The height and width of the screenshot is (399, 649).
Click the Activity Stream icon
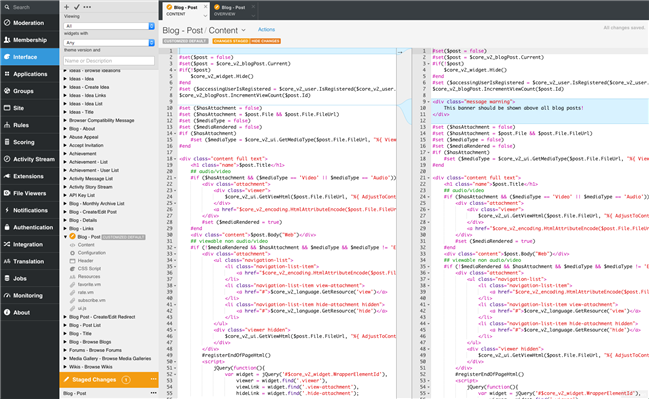pyautogui.click(x=7, y=159)
